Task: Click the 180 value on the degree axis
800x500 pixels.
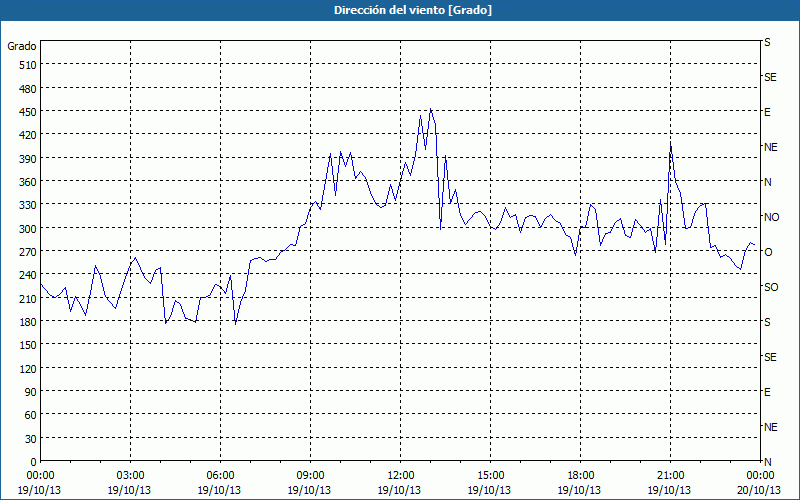Action: point(29,322)
